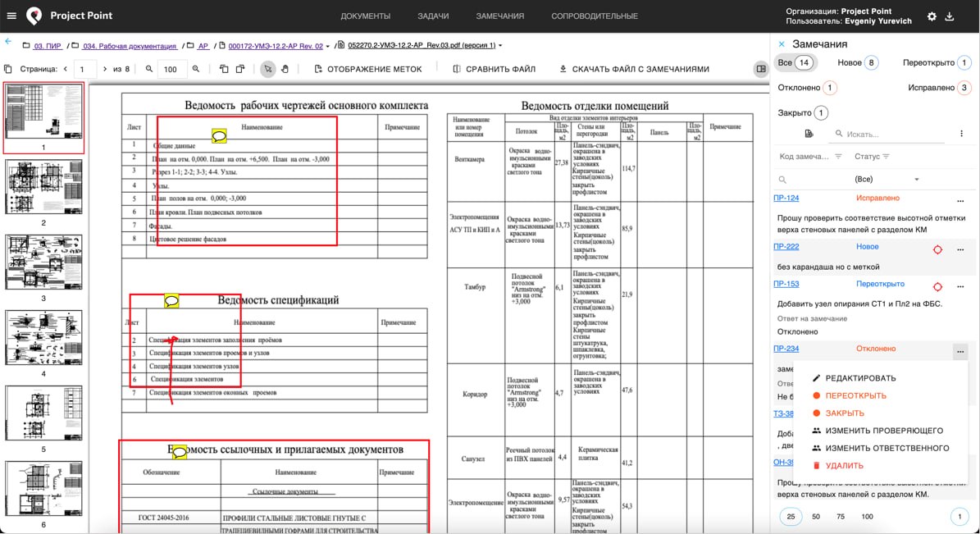The width and height of the screenshot is (980, 534).
Task: Filter remarks by Исправлено chip
Action: 939,88
